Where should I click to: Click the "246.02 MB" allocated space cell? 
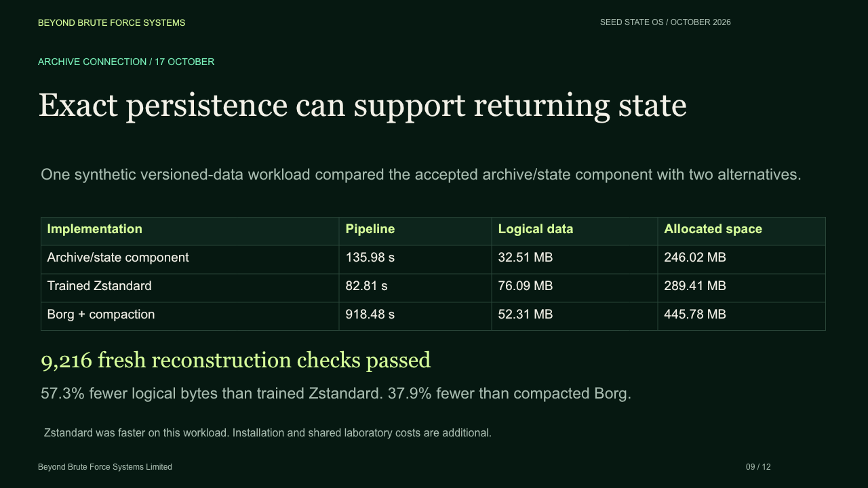click(741, 260)
